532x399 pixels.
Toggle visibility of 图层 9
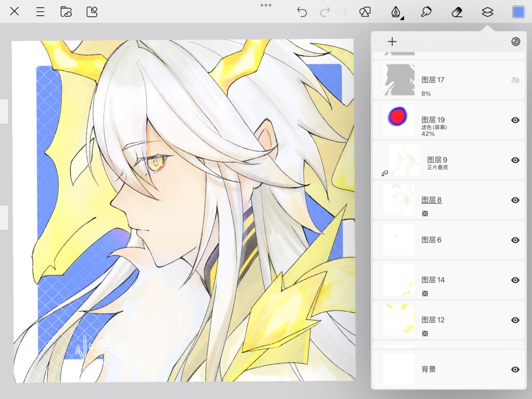coord(515,160)
